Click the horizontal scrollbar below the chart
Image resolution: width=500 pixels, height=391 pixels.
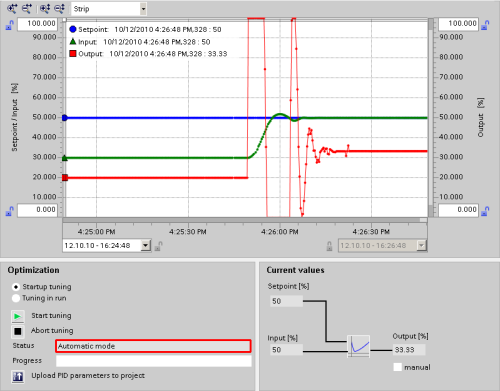point(245,220)
